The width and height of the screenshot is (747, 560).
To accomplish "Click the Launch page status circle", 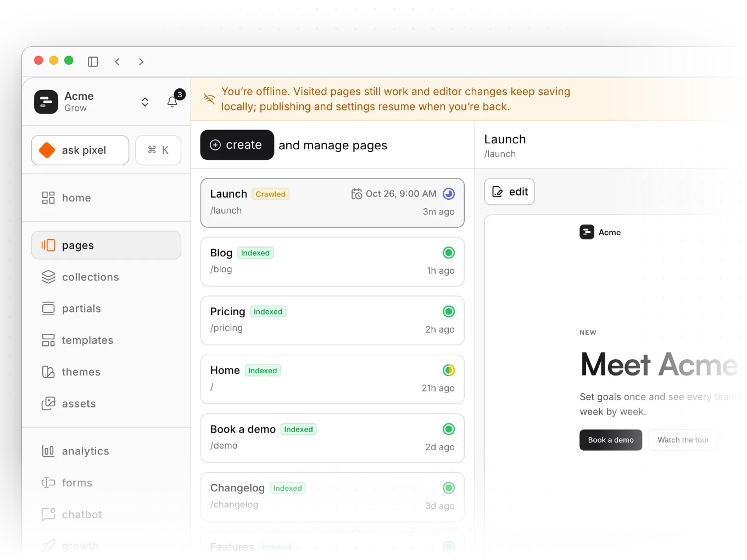I will 449,193.
